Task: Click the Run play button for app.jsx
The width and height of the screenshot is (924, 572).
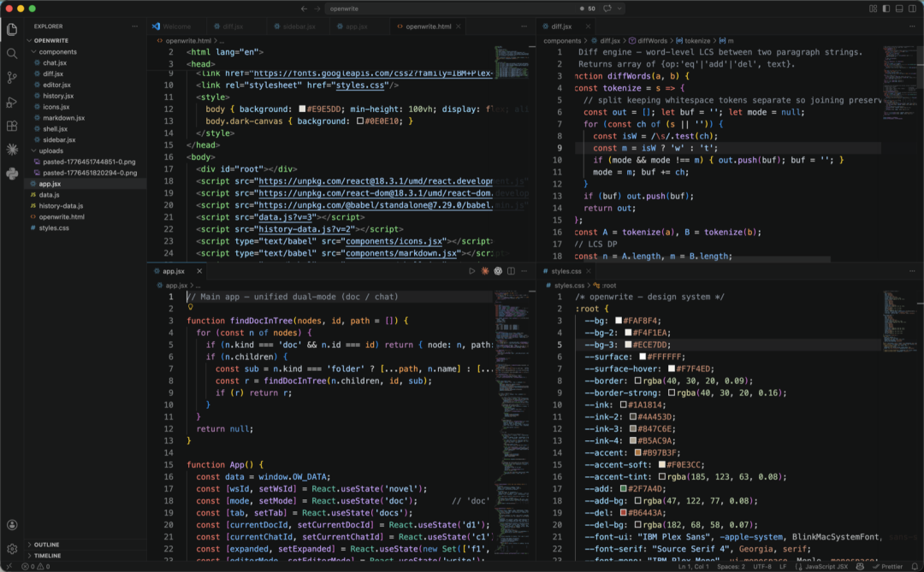Action: [x=471, y=271]
